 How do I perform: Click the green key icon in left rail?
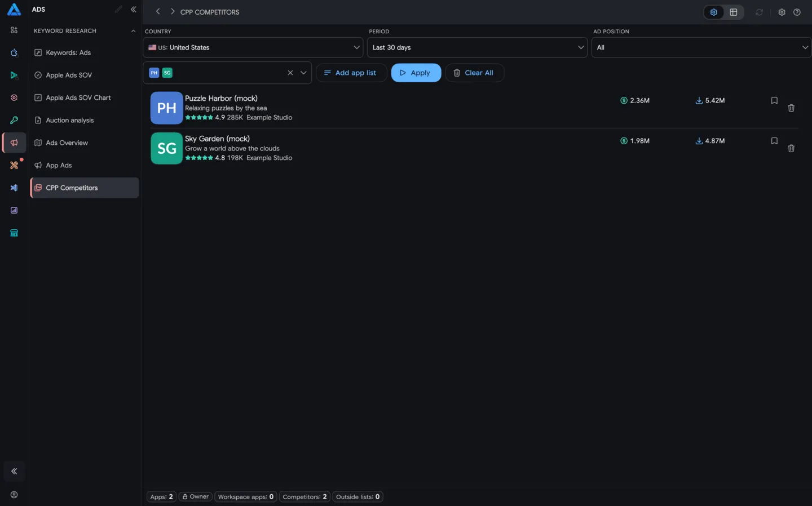[x=14, y=120]
